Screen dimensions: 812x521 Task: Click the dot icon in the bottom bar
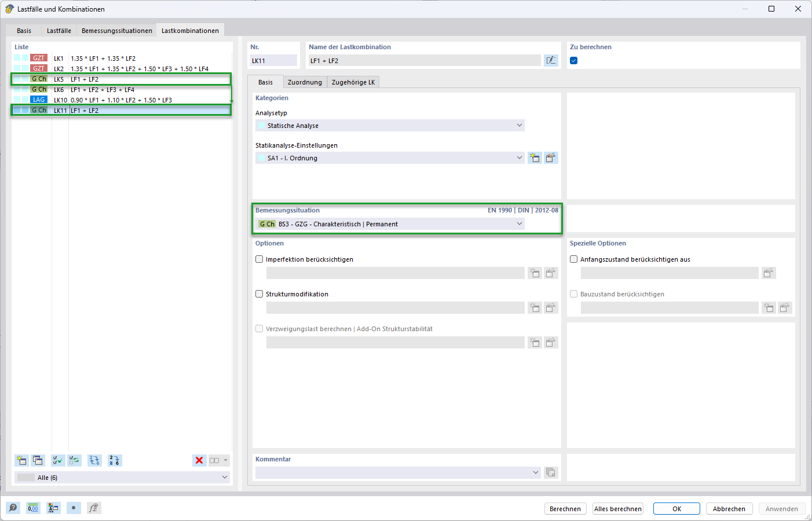pos(74,508)
